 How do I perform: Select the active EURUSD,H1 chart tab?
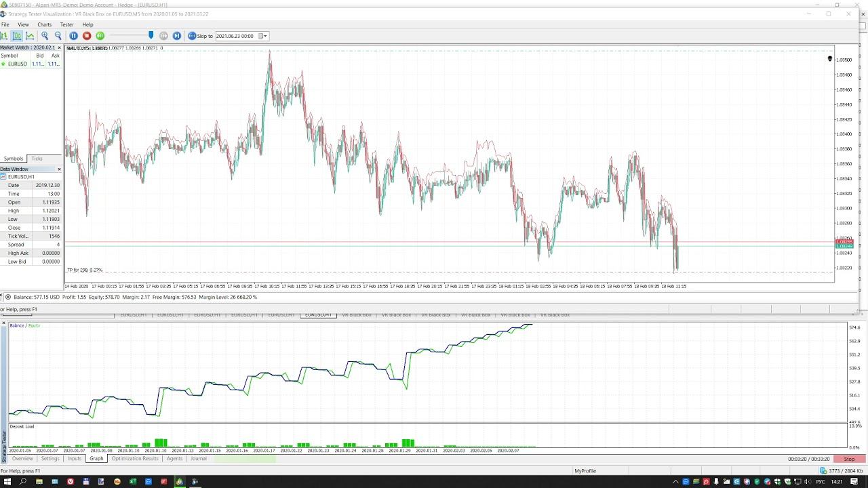[319, 315]
